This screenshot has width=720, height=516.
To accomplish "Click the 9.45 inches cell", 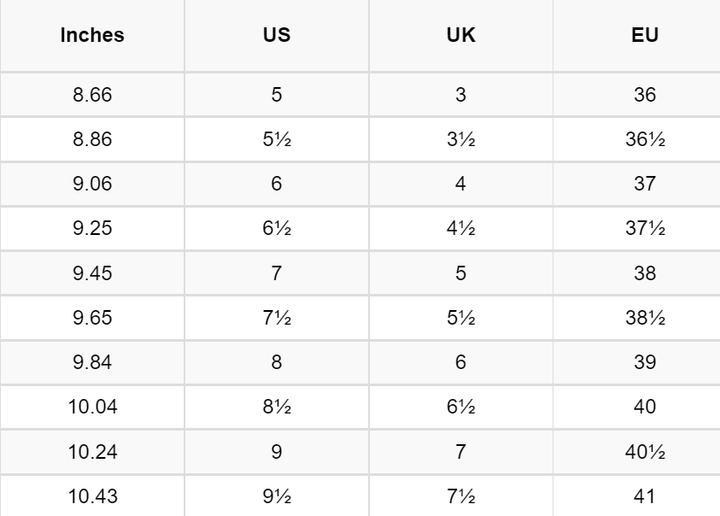I will 92,273.
